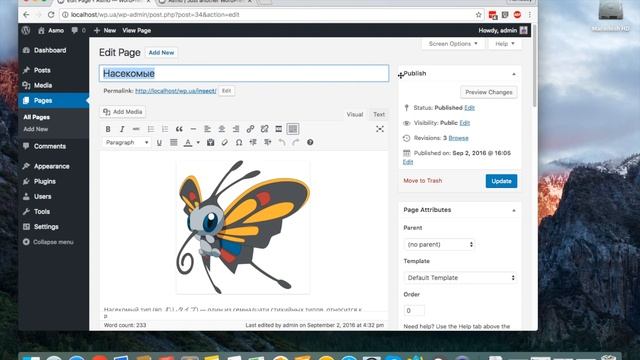Viewport: 640px width, 360px height.
Task: Insert a special character (omega)
Action: (239, 142)
